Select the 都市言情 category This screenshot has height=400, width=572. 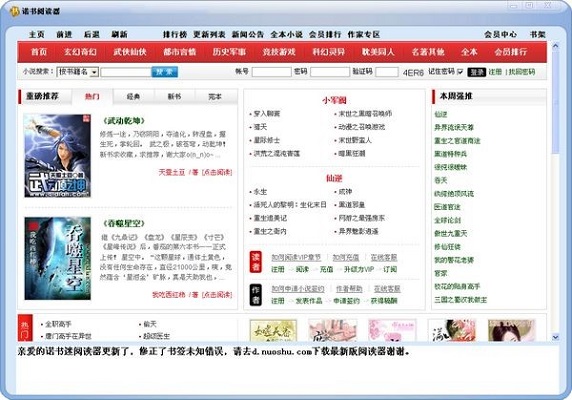click(179, 52)
